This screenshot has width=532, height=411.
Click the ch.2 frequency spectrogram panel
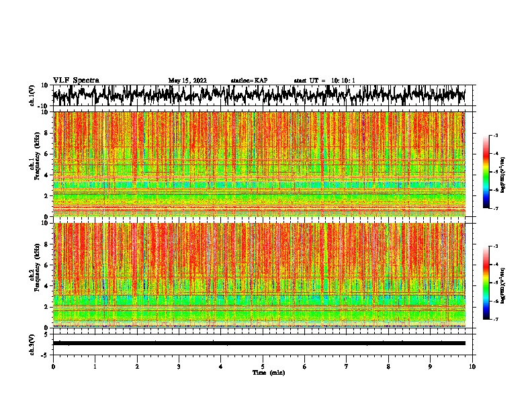point(259,275)
